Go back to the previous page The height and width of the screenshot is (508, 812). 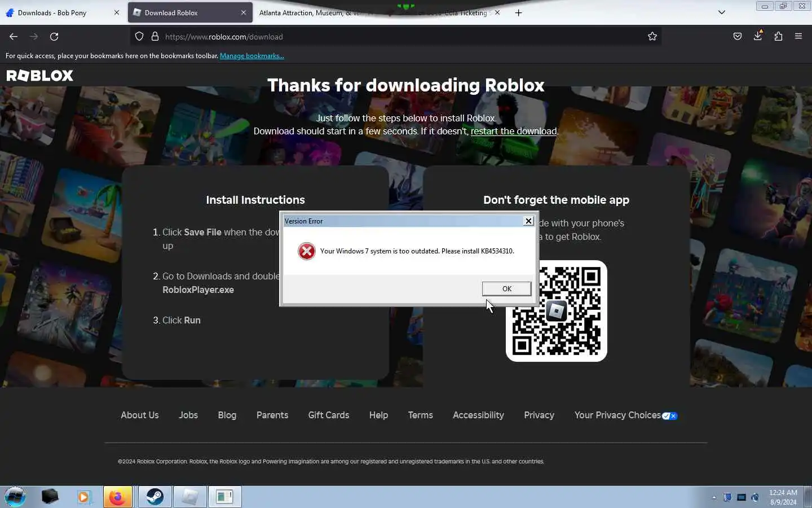click(x=14, y=37)
